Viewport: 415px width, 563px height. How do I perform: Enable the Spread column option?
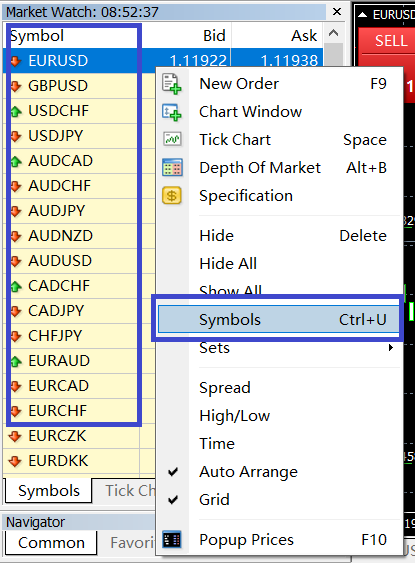pos(279,388)
